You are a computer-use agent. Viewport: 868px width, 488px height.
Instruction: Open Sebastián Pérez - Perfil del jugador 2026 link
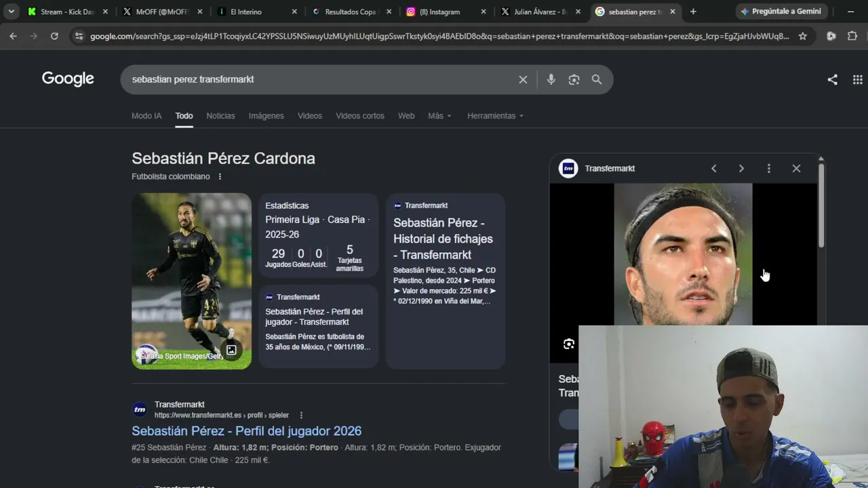click(246, 431)
